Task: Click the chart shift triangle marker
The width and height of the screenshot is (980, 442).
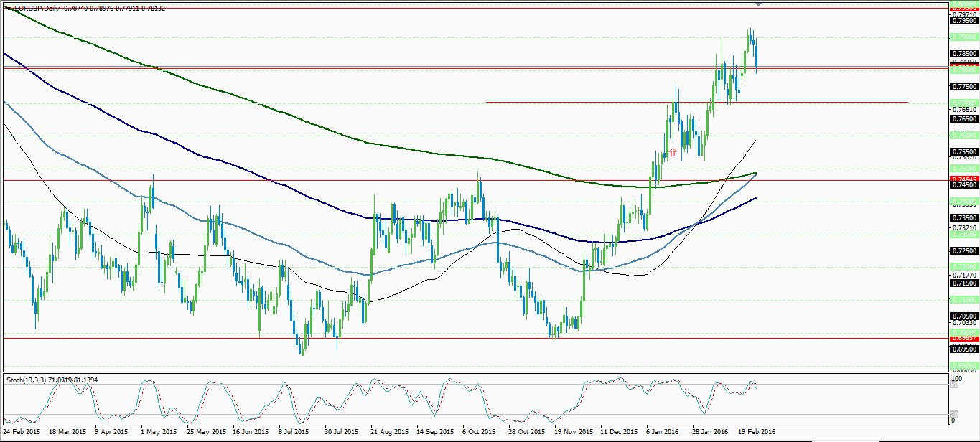Action: click(x=760, y=4)
